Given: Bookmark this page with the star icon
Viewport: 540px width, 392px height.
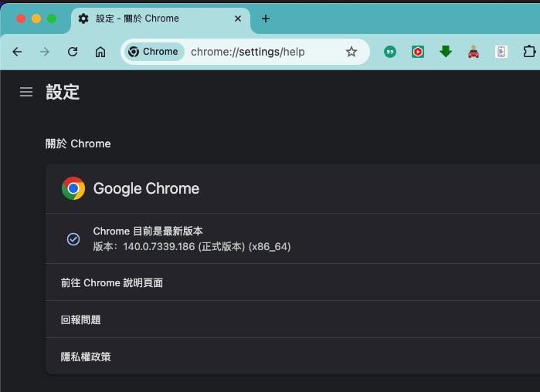Looking at the screenshot, I should click(352, 52).
